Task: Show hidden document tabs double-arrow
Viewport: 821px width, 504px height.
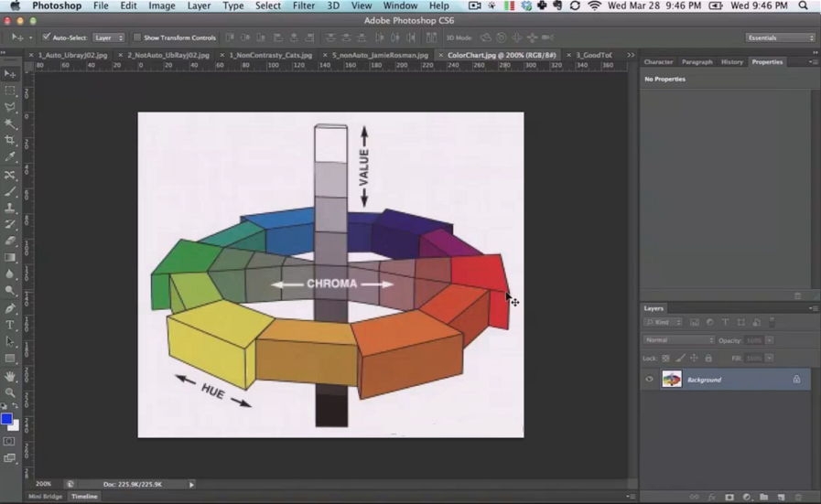Action: coord(631,55)
